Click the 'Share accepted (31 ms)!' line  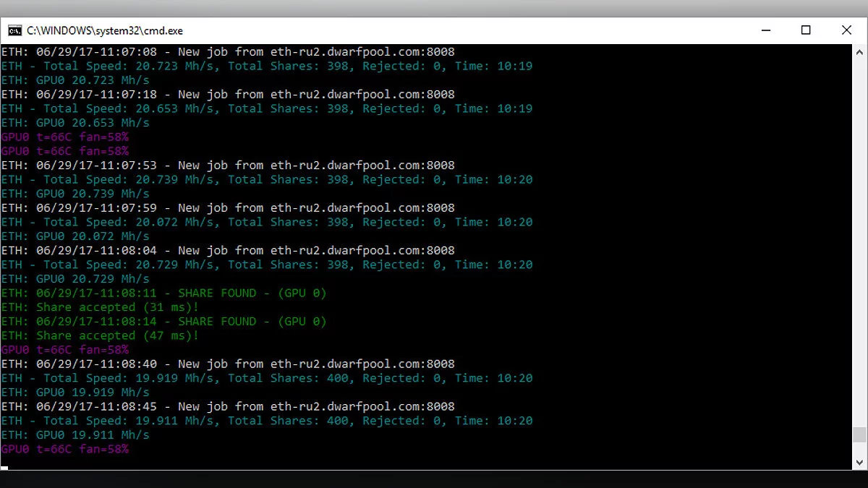pos(100,307)
